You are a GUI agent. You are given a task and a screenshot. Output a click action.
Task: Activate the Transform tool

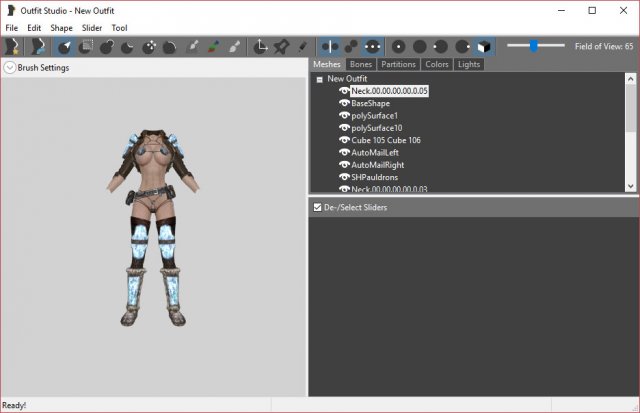click(262, 46)
